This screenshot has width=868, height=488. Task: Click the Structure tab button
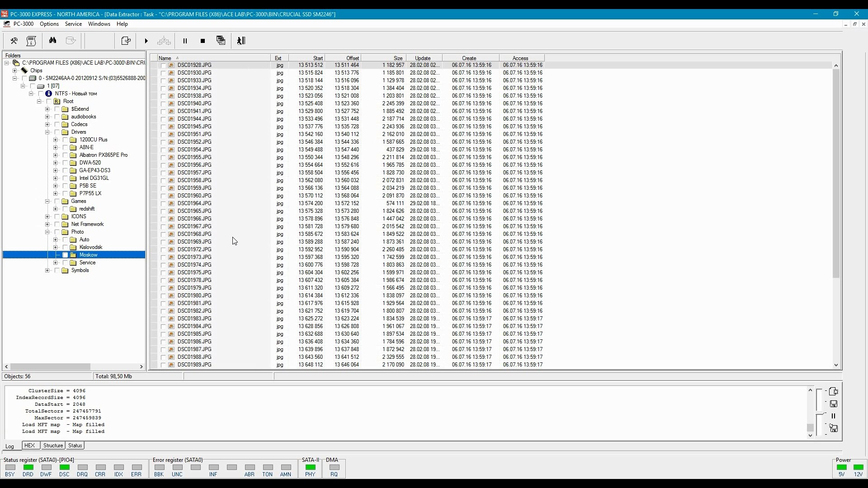coord(53,446)
